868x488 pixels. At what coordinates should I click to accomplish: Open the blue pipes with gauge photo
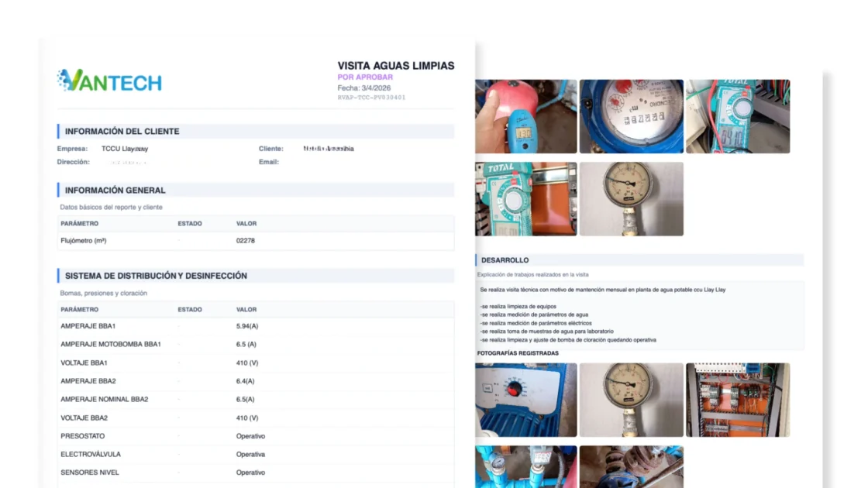coord(525,466)
